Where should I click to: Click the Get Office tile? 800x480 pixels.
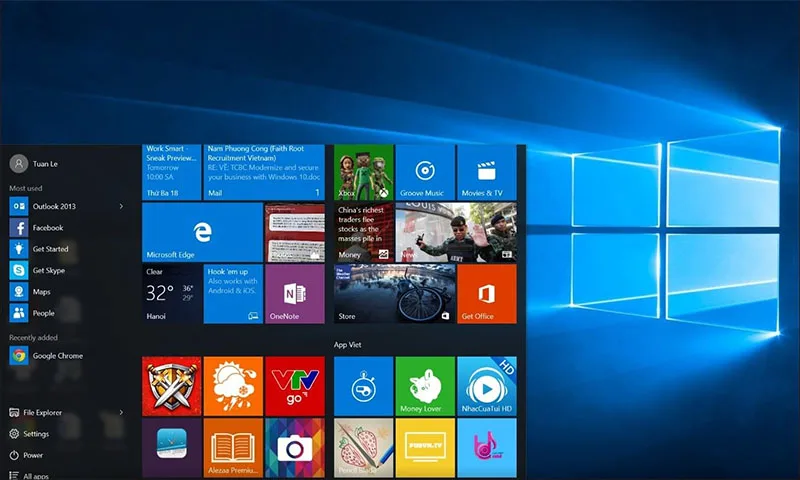[487, 294]
